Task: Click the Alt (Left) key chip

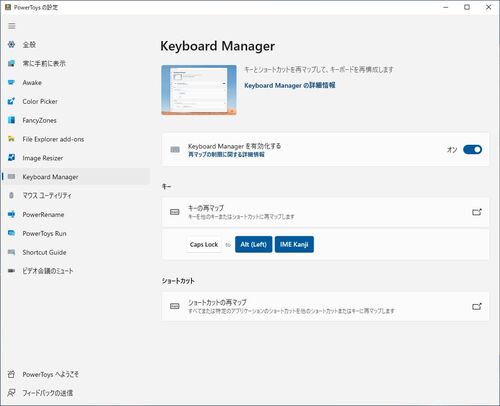Action: pyautogui.click(x=253, y=244)
